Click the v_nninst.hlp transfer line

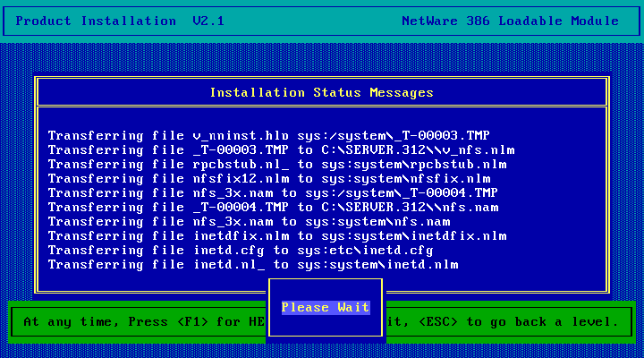point(268,136)
